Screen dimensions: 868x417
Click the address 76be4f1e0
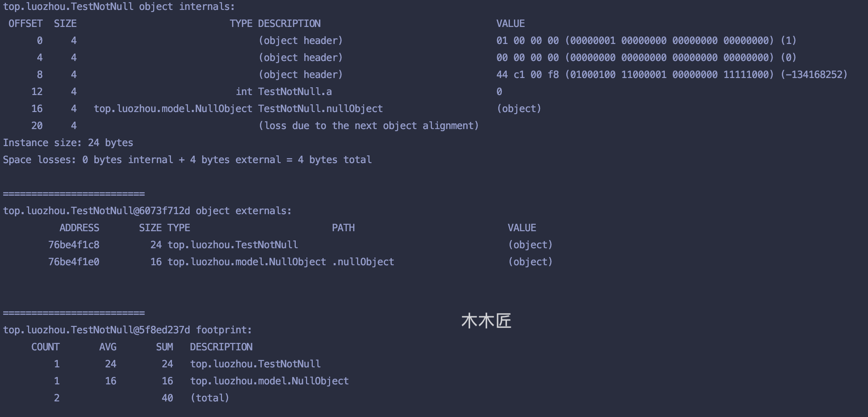(x=74, y=262)
